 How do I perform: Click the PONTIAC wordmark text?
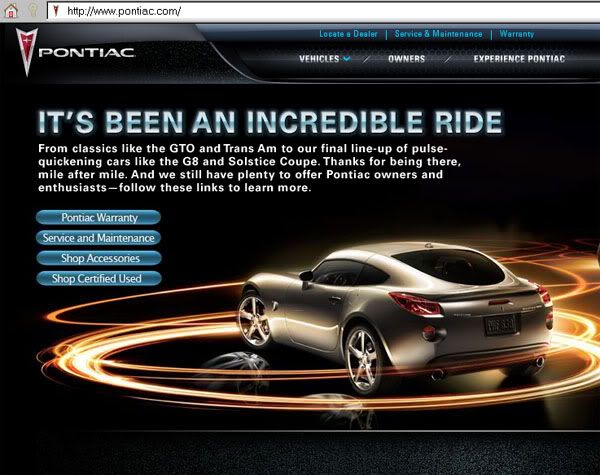pos(87,52)
